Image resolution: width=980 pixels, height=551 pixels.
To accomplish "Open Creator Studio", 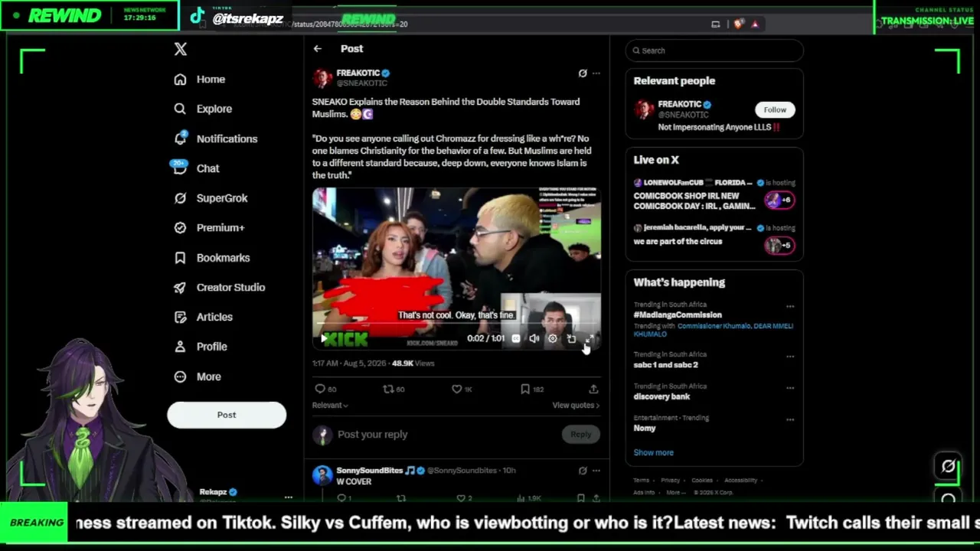I will (x=219, y=288).
